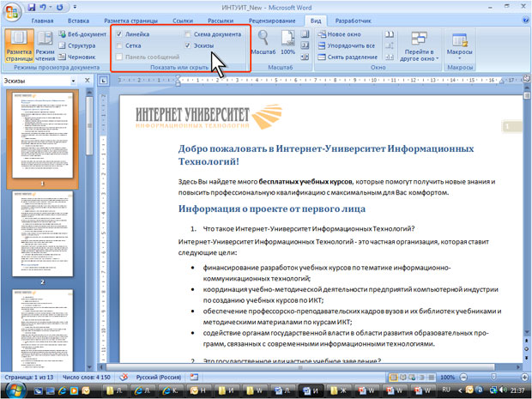Select Web Layout view icon in status bar
This screenshot has height=399, width=532.
click(x=412, y=378)
